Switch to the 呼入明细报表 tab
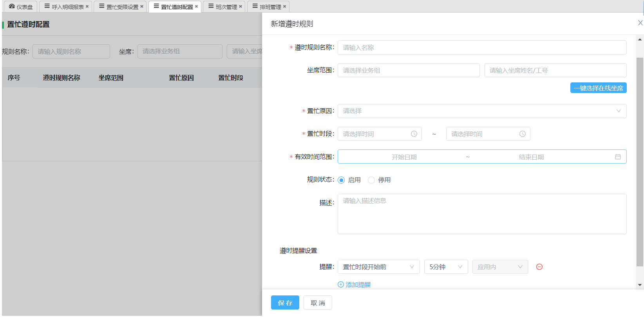This screenshot has width=644, height=326. pyautogui.click(x=65, y=7)
